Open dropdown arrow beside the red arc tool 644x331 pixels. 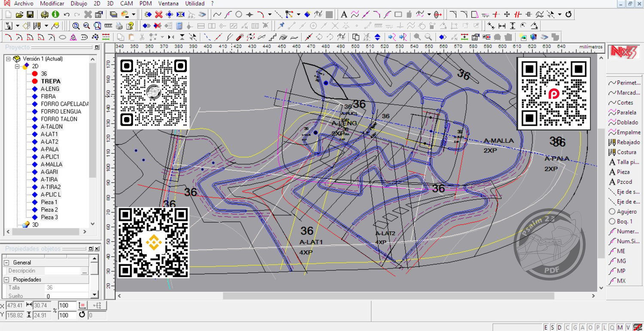point(270,14)
